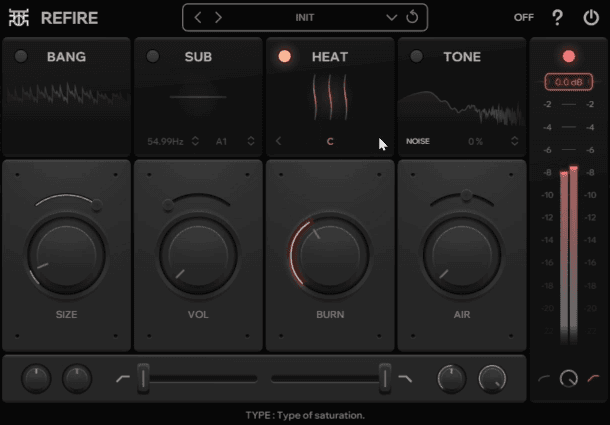Image resolution: width=610 pixels, height=425 pixels.
Task: Toggle plugin power button
Action: click(591, 18)
